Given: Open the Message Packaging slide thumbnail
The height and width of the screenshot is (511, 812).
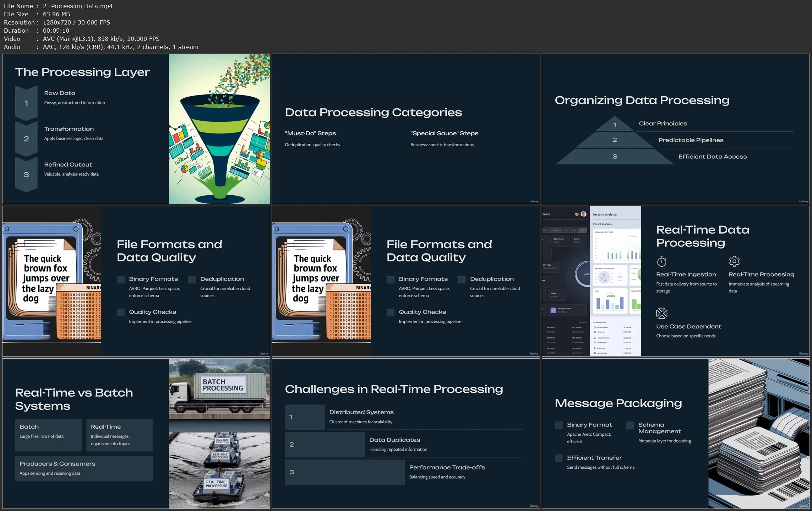Looking at the screenshot, I should pos(676,434).
